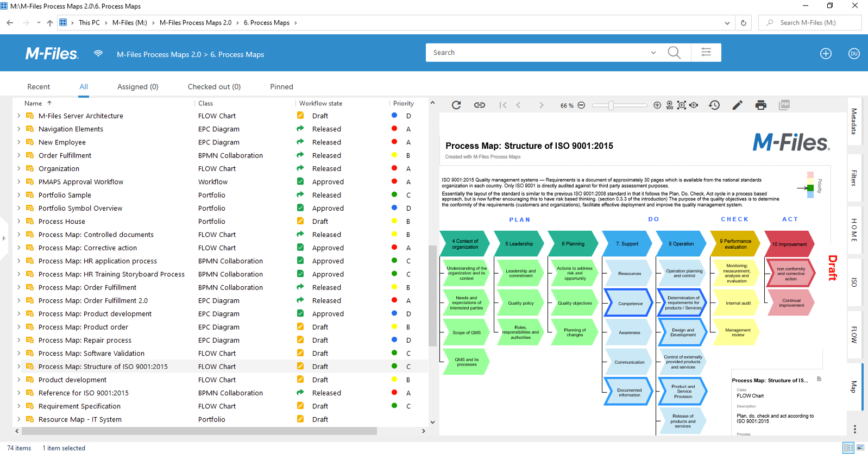The width and height of the screenshot is (868, 454).
Task: Click the refresh icon in preview toolbar
Action: tap(456, 105)
